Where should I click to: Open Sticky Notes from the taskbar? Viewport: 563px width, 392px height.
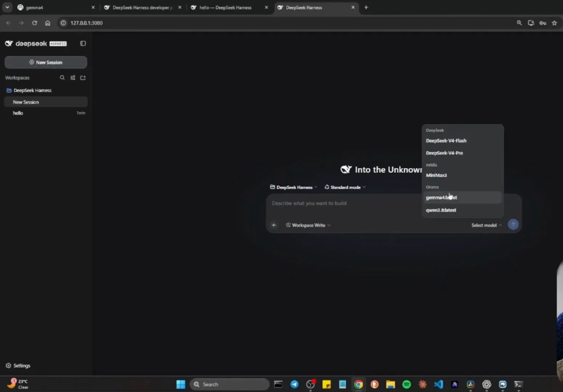[326, 384]
